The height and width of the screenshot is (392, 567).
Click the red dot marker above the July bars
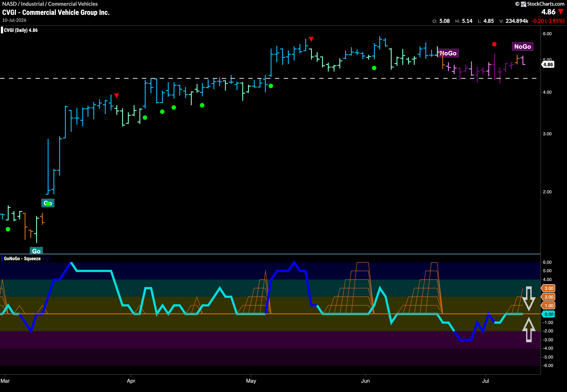(x=494, y=45)
